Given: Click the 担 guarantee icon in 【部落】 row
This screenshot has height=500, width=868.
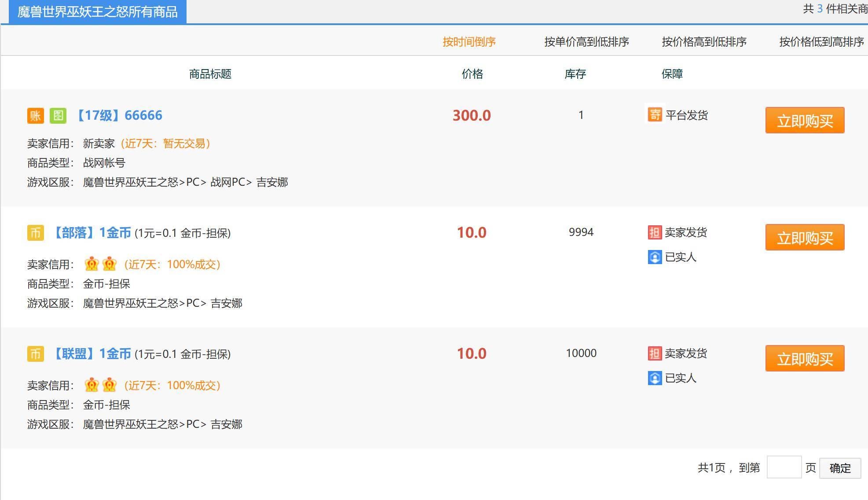Looking at the screenshot, I should tap(655, 232).
